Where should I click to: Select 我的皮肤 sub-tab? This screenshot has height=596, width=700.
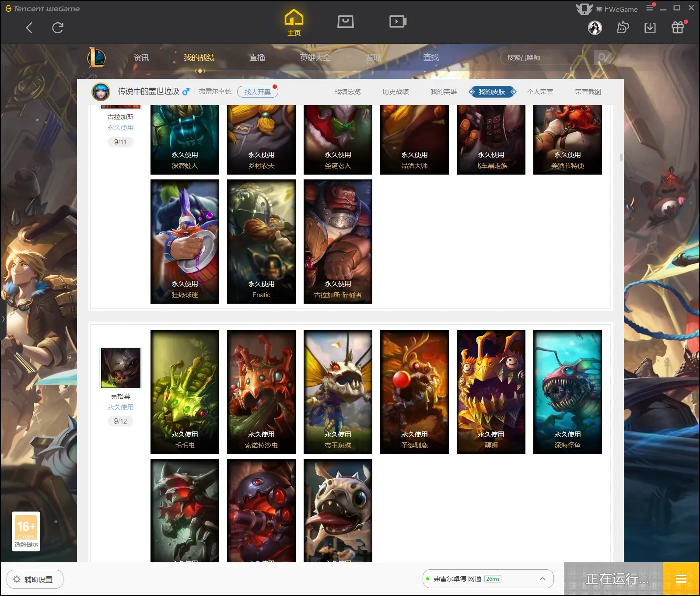pyautogui.click(x=492, y=91)
